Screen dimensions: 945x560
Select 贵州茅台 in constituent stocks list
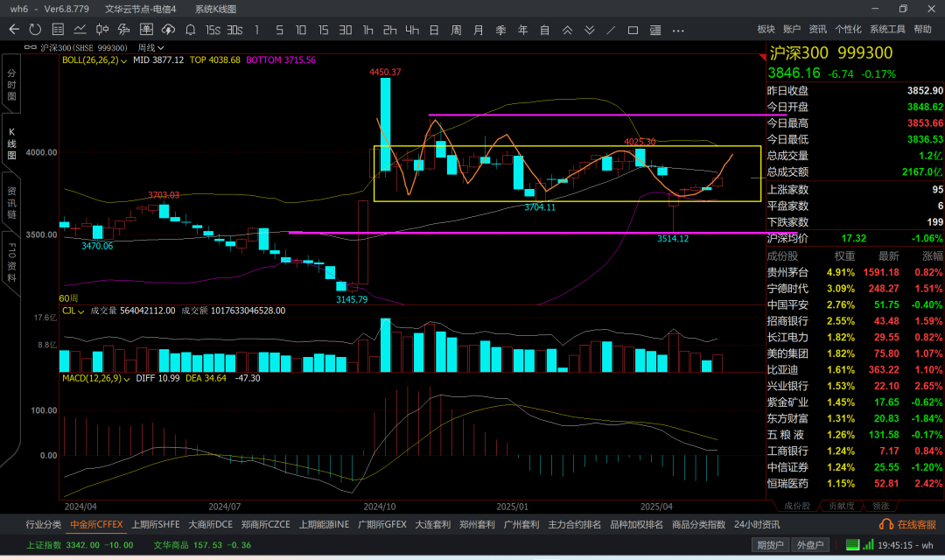pos(787,272)
